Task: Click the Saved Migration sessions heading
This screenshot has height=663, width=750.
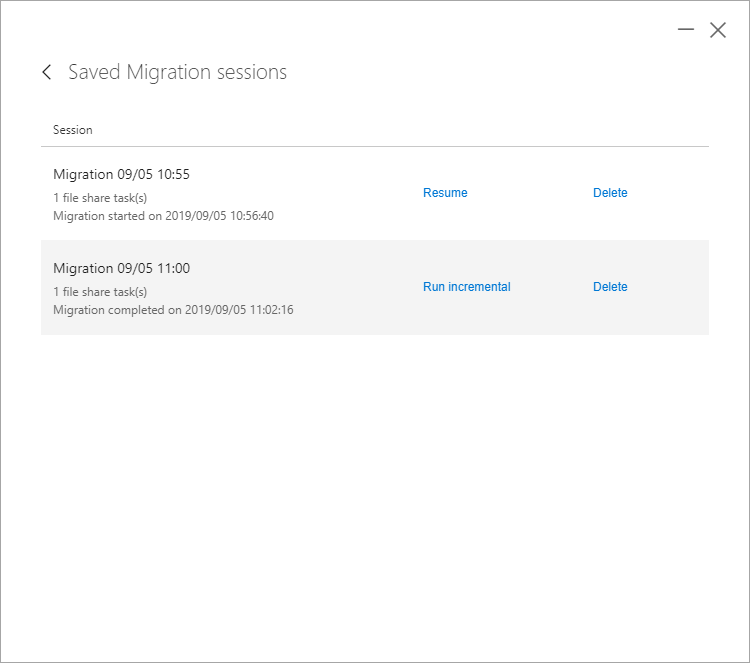Action: [x=177, y=72]
